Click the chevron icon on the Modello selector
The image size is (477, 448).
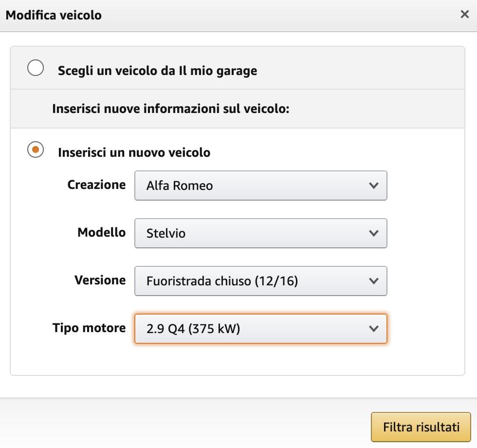click(373, 233)
